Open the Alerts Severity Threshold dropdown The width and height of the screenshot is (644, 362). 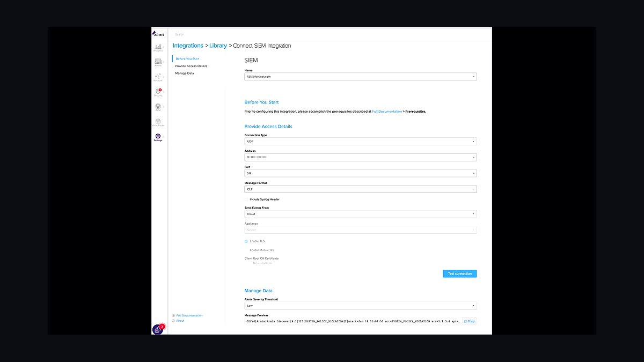click(x=361, y=306)
